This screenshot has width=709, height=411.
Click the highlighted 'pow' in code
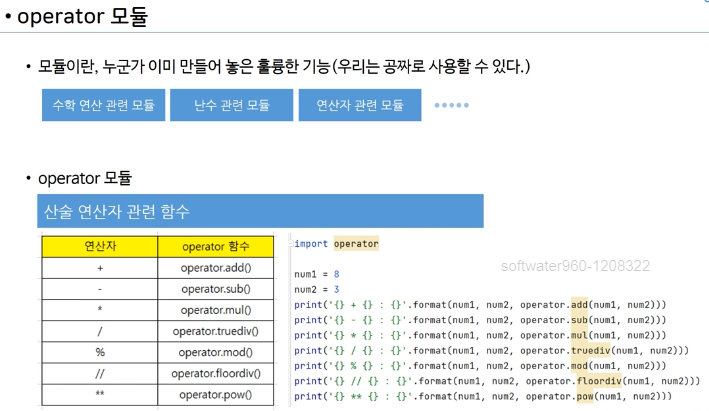click(585, 397)
